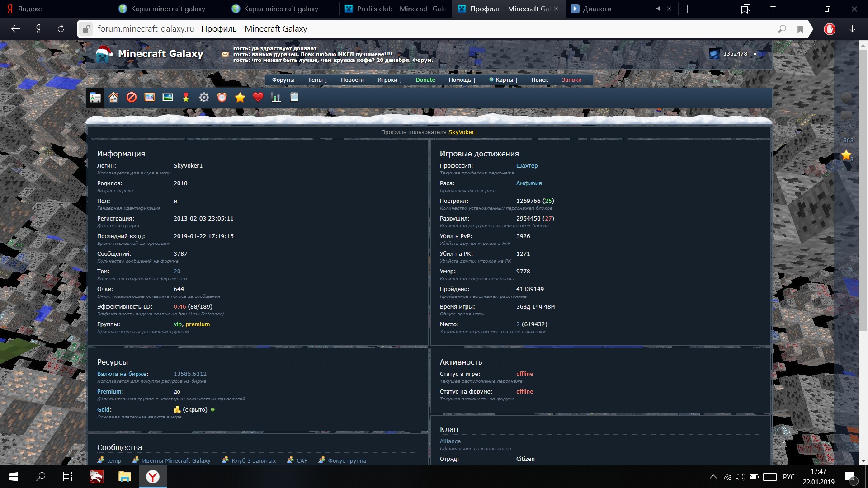Click the envelope messages icon in header
This screenshot has width=868, height=488.
coord(225,54)
